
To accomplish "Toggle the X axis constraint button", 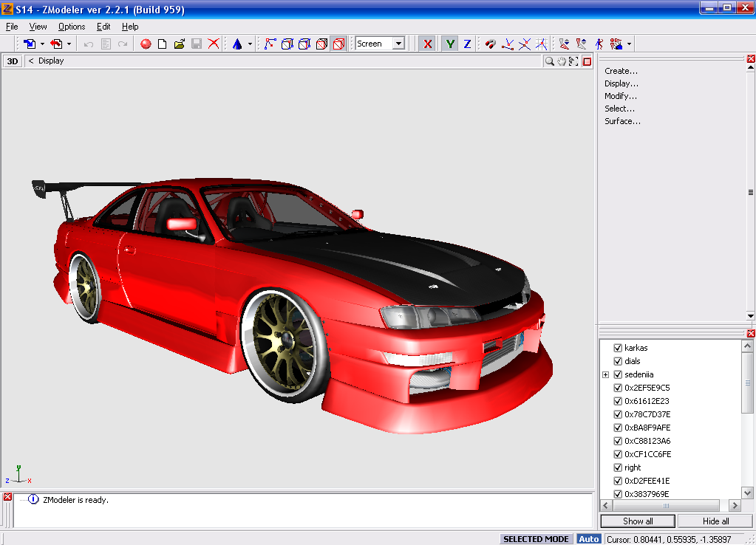I will point(427,44).
